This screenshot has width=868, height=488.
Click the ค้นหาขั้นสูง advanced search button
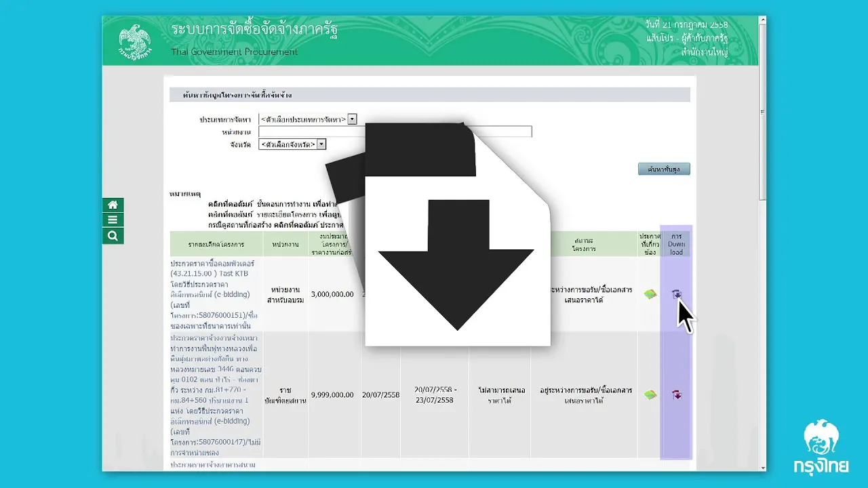tap(664, 169)
